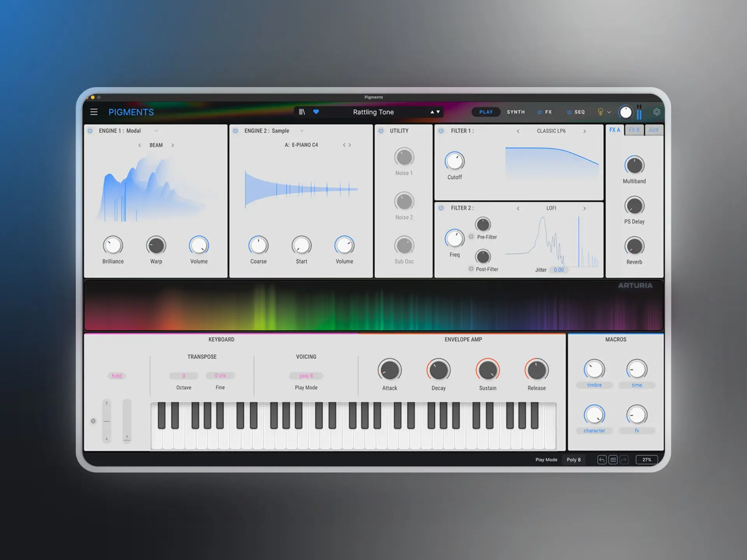Click the pitch bend wheel
This screenshot has width=747, height=560.
coord(107,421)
